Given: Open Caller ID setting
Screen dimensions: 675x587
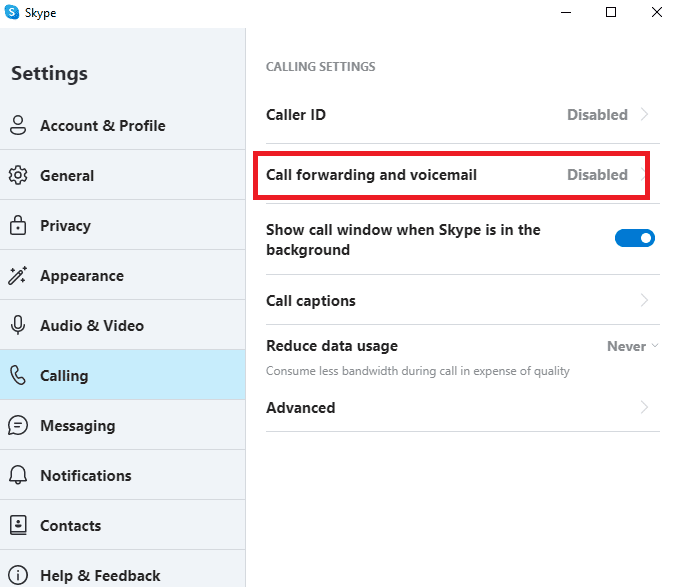Looking at the screenshot, I should [x=463, y=114].
